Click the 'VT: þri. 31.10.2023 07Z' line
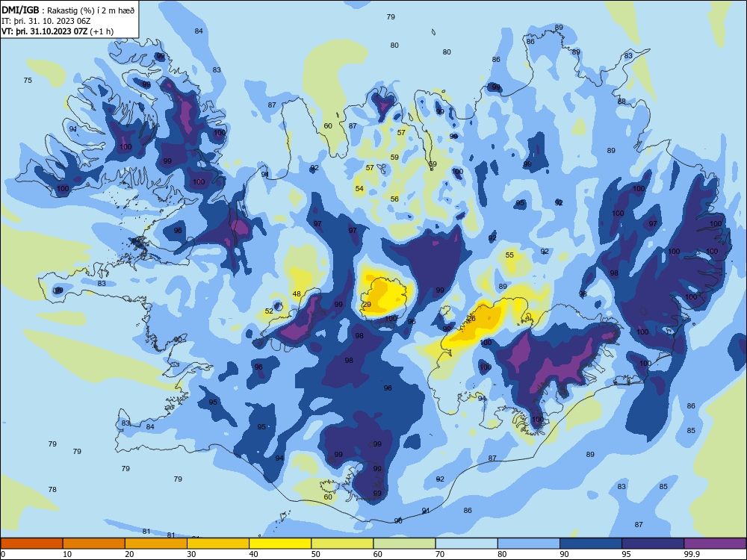Image resolution: width=747 pixels, height=560 pixels. point(44,31)
